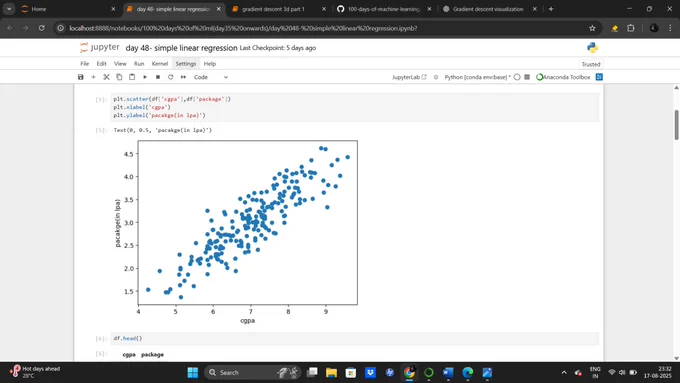Open a new browser tab with plus button
Screen dimensions: 680x383
click(551, 9)
